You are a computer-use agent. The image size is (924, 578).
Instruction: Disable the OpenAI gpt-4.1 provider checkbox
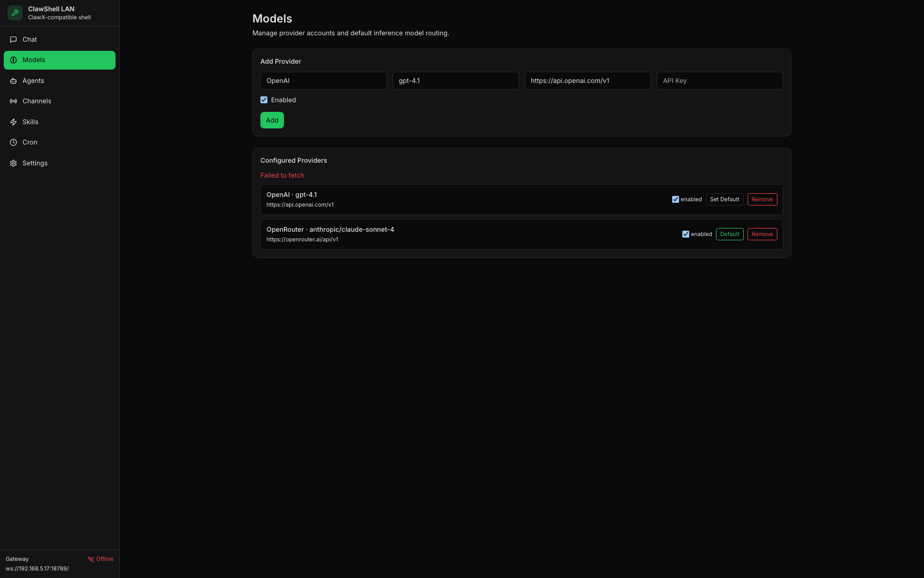[x=675, y=199]
